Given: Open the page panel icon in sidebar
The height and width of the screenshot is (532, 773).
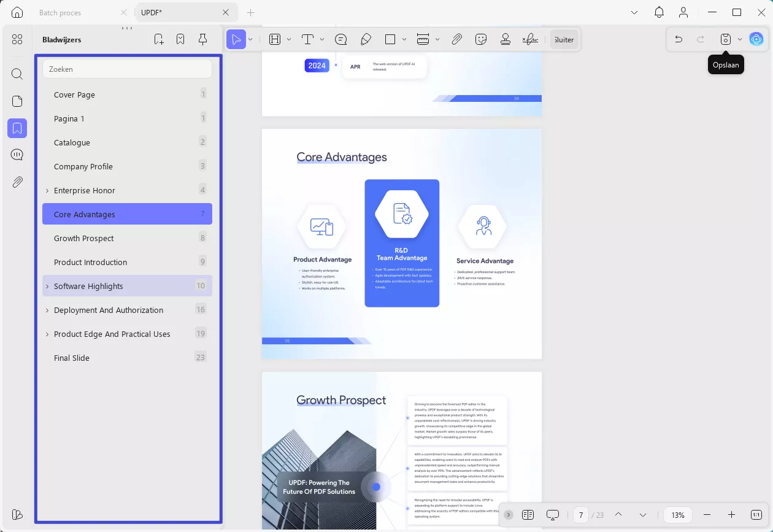Looking at the screenshot, I should click(x=17, y=101).
